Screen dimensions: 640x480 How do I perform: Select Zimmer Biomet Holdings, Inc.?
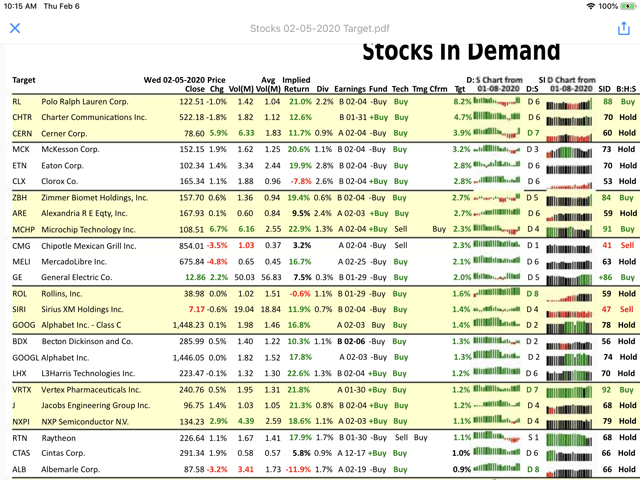(95, 198)
